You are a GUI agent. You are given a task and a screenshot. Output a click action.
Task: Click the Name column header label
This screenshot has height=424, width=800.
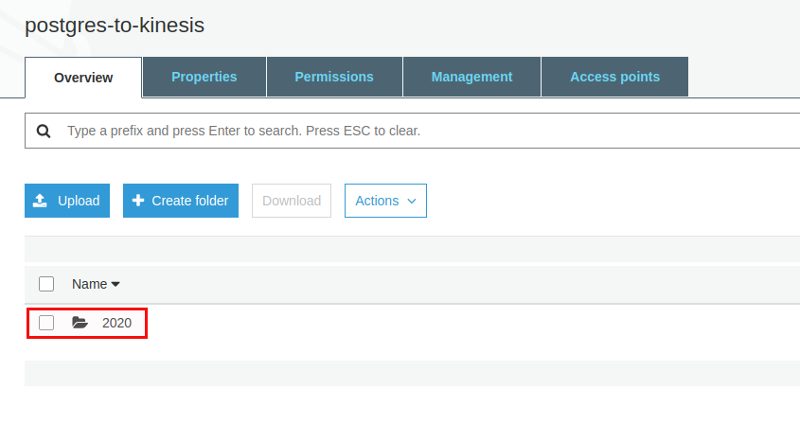coord(89,284)
